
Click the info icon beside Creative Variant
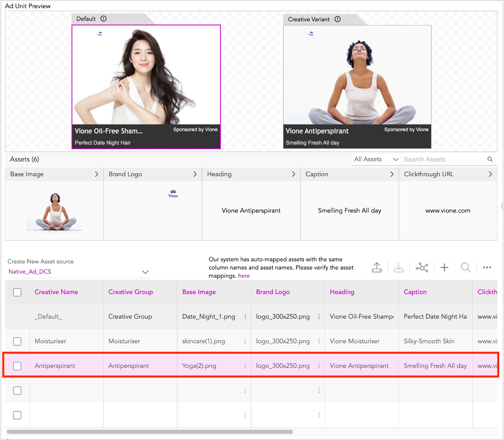tap(338, 19)
